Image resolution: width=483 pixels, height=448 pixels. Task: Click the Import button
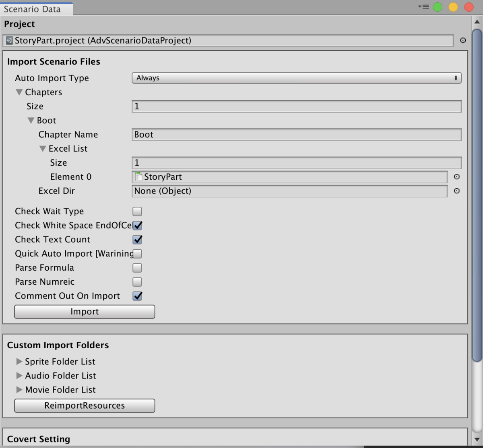click(x=85, y=312)
